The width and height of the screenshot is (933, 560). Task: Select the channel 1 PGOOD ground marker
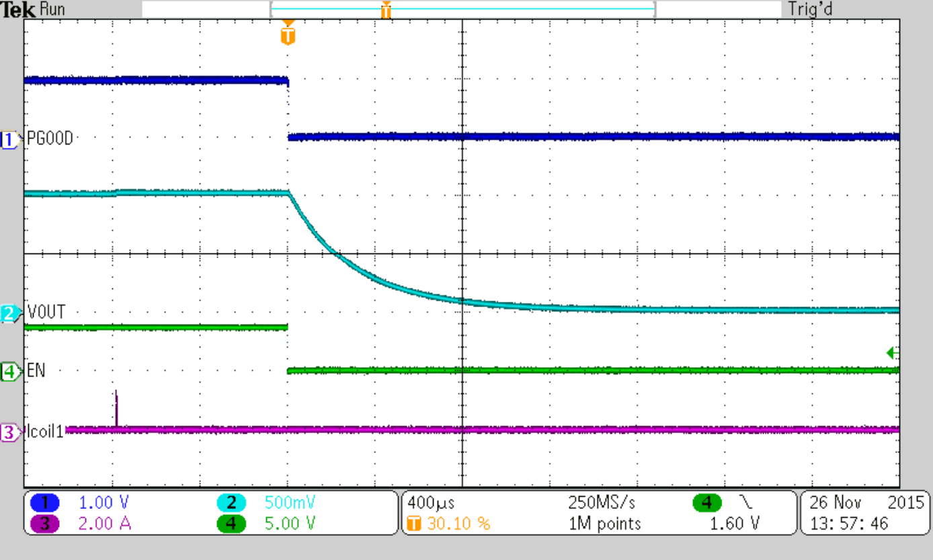click(11, 139)
